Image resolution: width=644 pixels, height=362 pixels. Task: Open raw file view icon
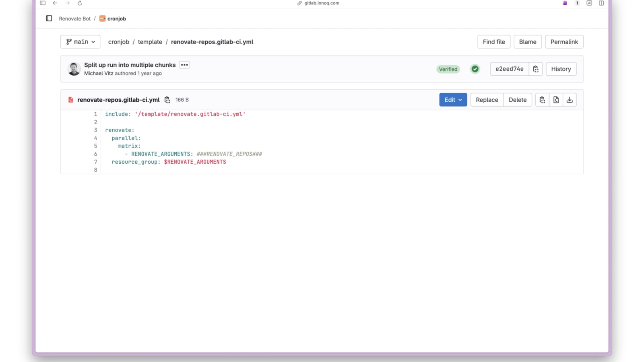556,100
